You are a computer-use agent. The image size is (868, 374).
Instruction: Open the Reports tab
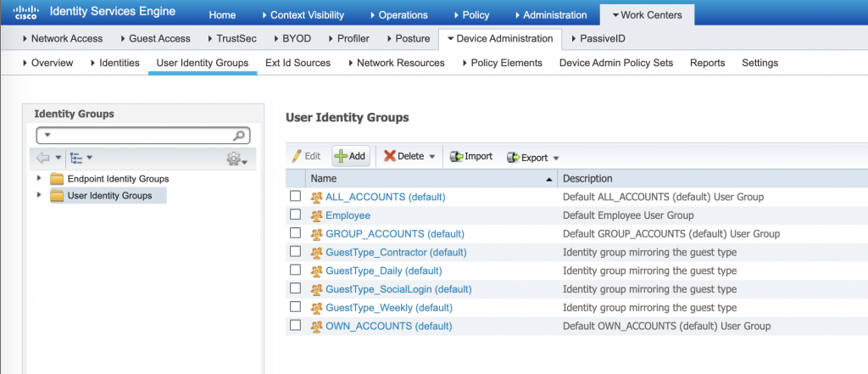coord(708,63)
